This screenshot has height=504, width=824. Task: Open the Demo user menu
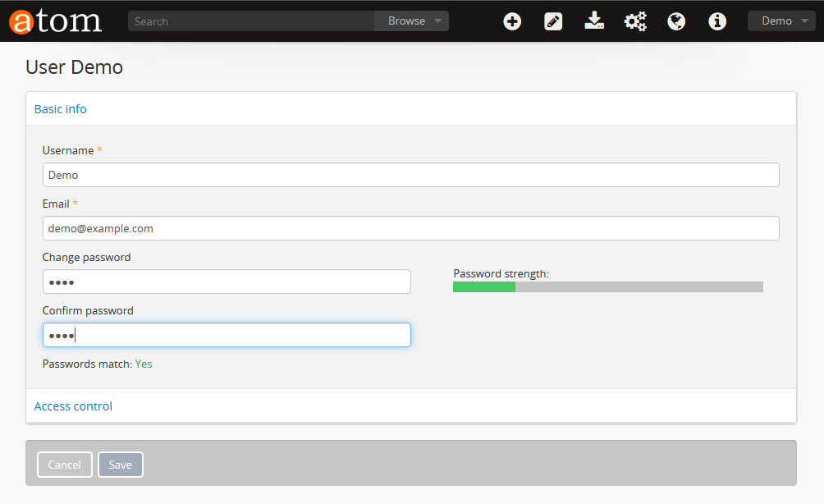coord(781,21)
